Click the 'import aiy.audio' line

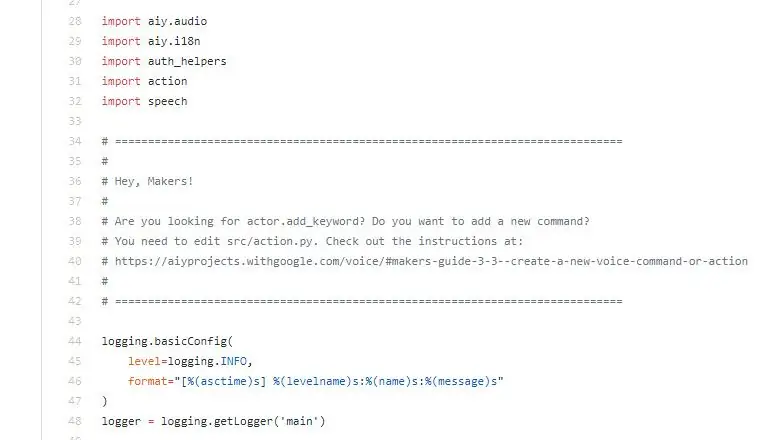click(x=154, y=21)
